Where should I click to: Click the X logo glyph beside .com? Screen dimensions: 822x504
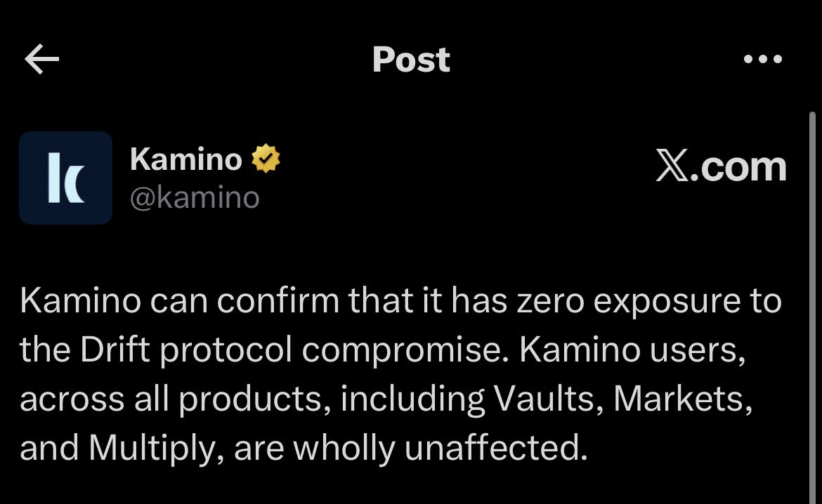(x=673, y=168)
